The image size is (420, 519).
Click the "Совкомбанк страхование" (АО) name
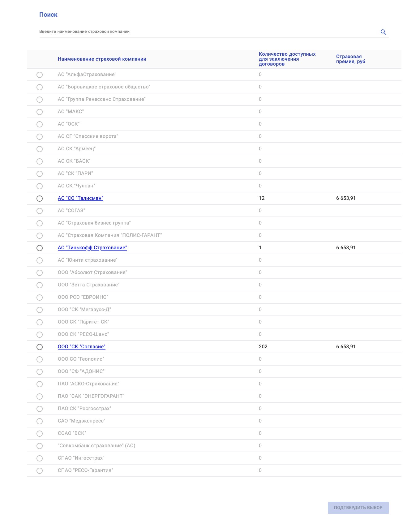click(96, 446)
